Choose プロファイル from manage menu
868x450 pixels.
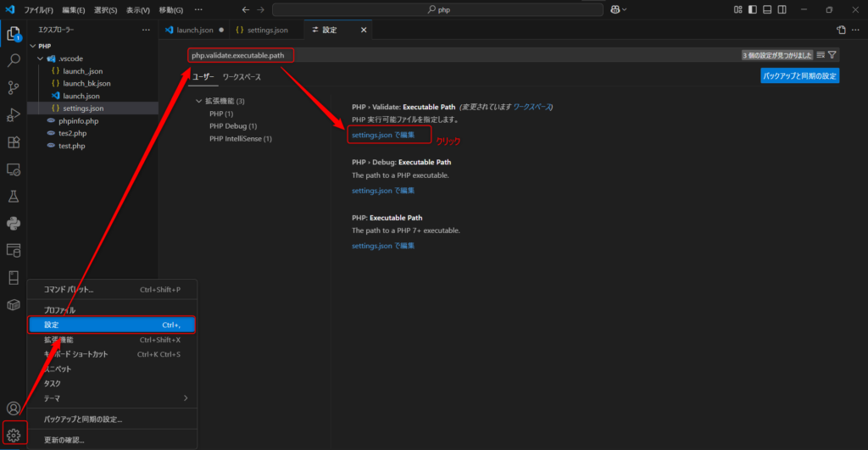[x=113, y=310]
